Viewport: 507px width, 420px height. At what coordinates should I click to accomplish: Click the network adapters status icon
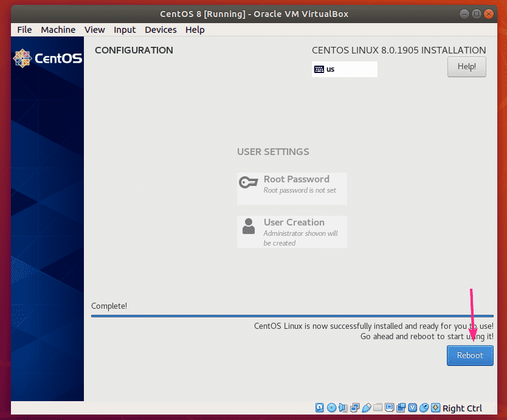point(354,408)
